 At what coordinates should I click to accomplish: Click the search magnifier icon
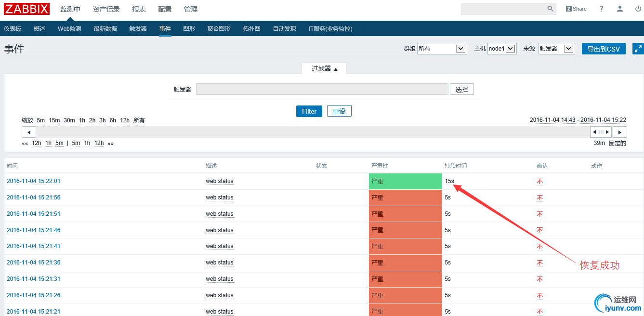click(x=551, y=9)
